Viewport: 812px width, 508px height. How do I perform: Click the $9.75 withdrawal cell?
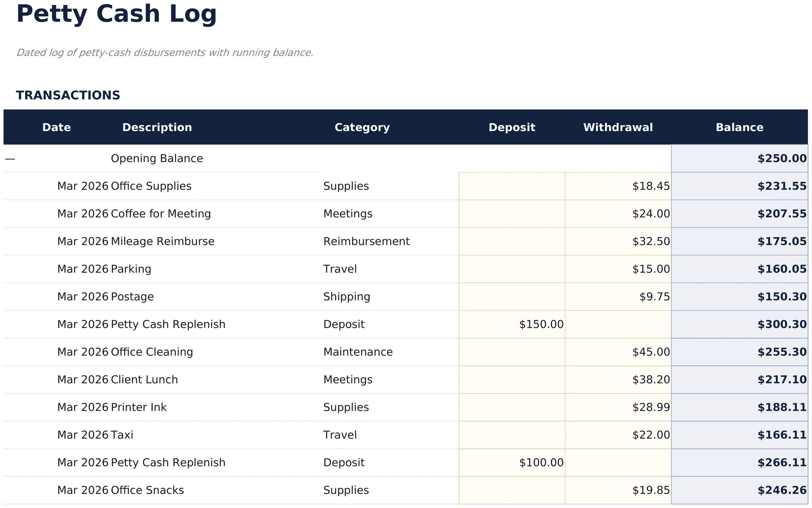click(618, 297)
